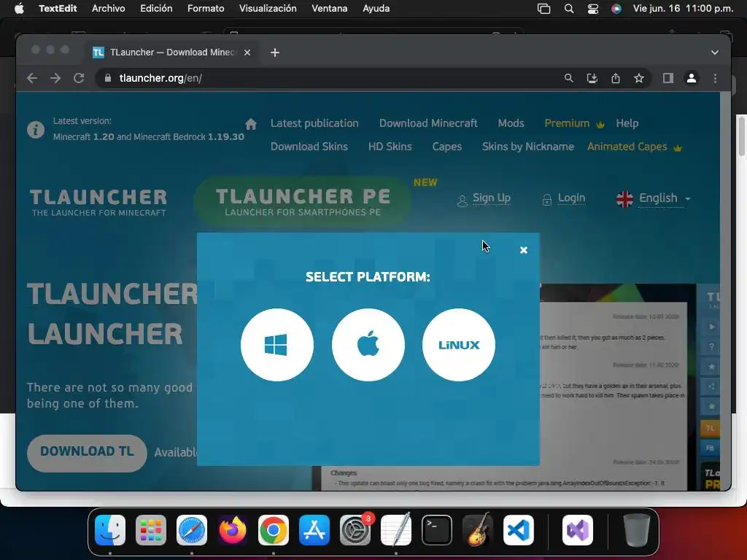Open System Preferences in the Dock
Image resolution: width=747 pixels, height=560 pixels.
(355, 530)
